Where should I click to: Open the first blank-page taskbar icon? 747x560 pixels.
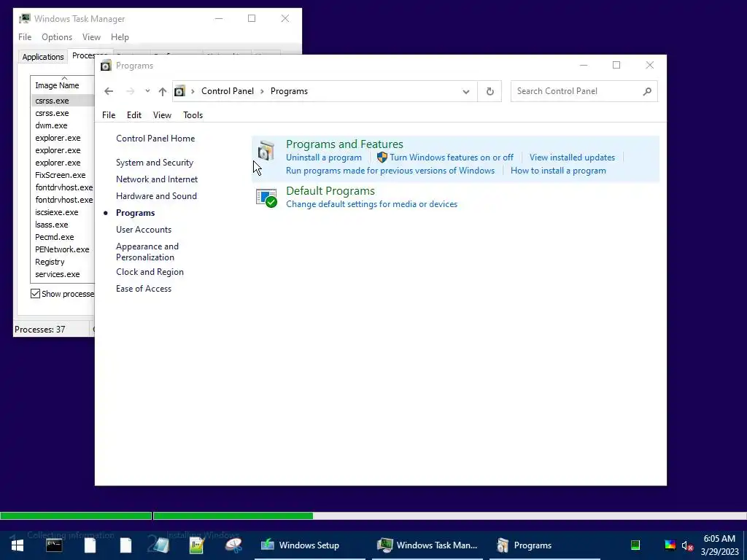point(90,545)
